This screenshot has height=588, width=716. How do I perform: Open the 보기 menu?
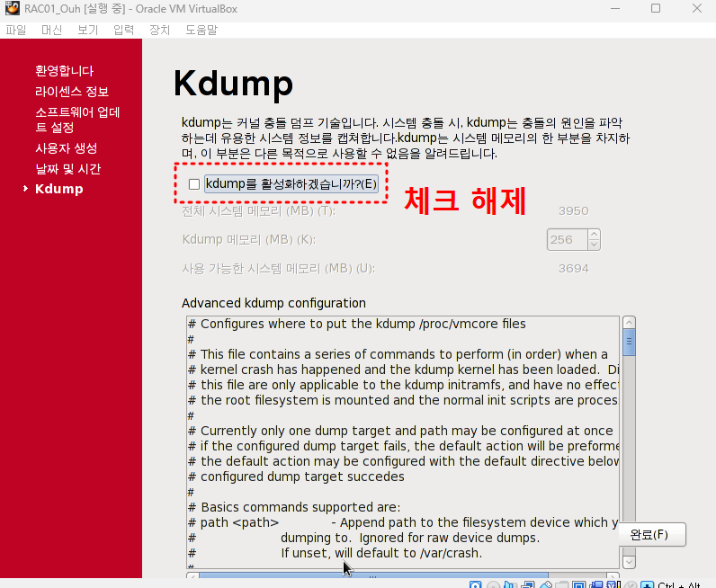[87, 31]
